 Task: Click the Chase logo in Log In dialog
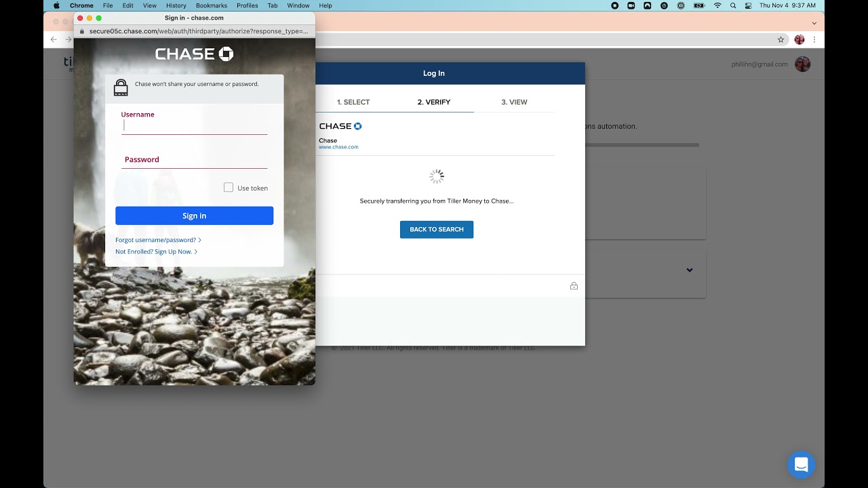340,126
